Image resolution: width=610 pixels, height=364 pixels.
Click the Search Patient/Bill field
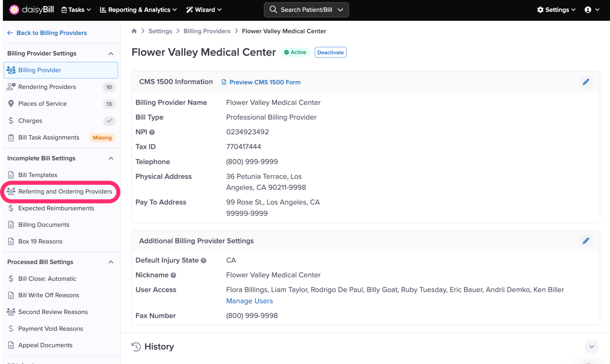coord(306,10)
